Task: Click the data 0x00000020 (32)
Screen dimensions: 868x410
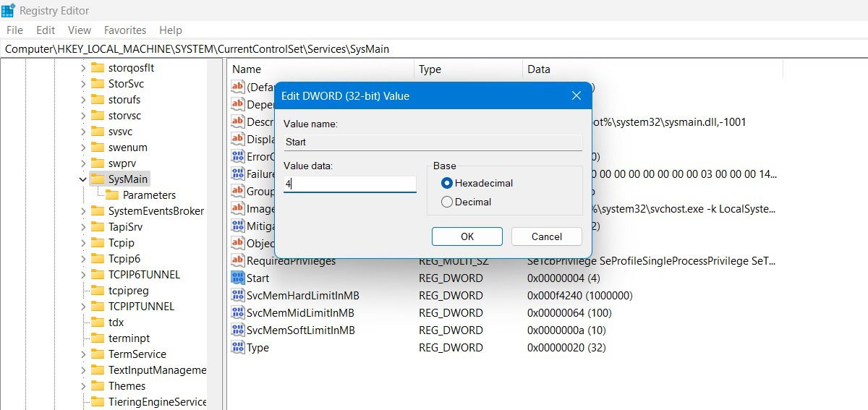Action: [566, 347]
